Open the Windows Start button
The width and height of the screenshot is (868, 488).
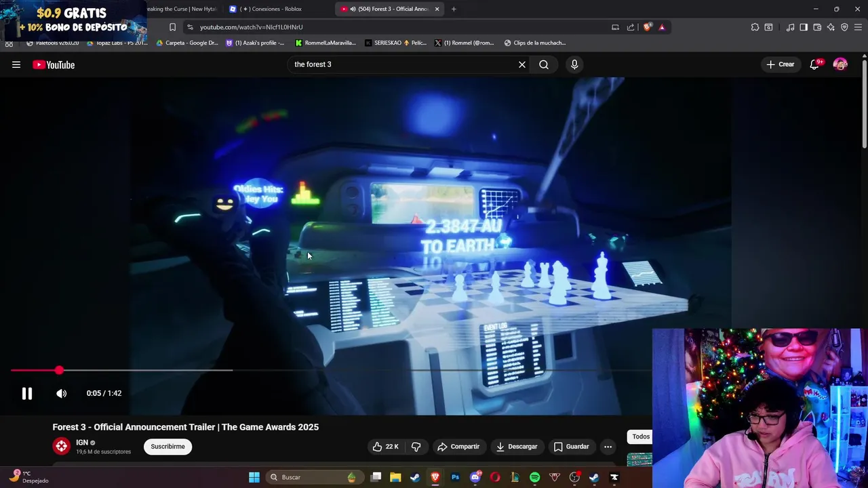point(254,477)
